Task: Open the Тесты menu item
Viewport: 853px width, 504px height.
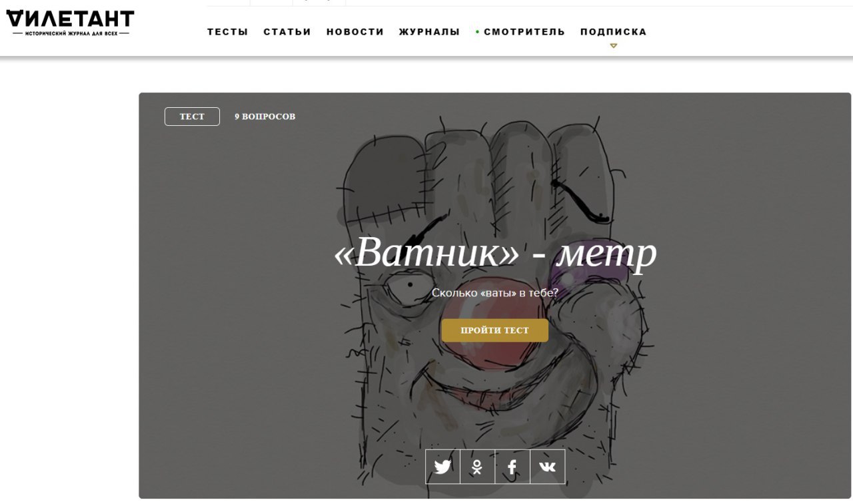Action: coord(227,32)
